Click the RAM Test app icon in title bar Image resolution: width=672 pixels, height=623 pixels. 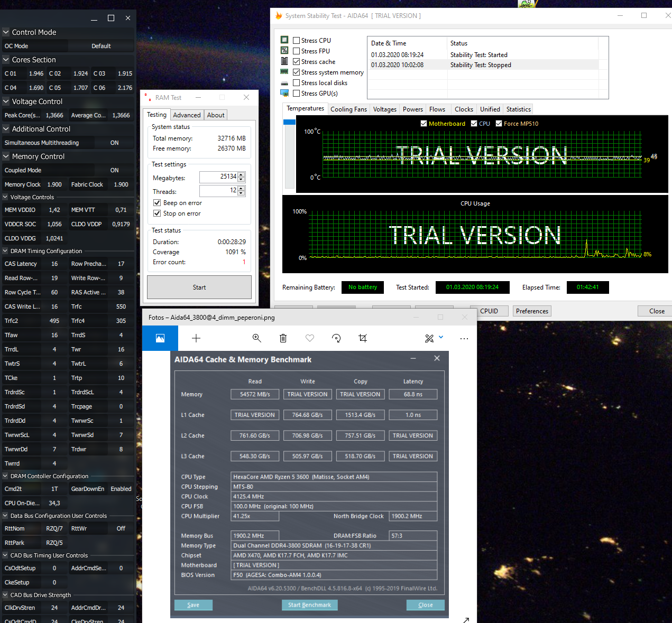coord(148,98)
